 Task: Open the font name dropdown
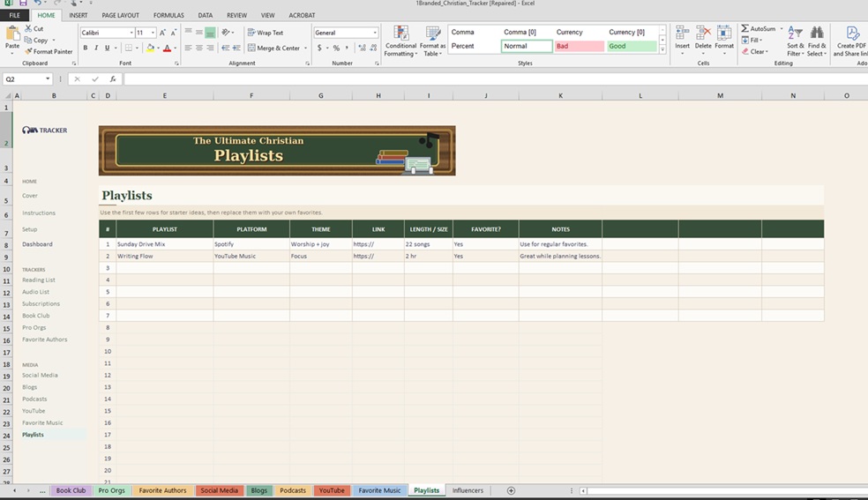point(130,33)
